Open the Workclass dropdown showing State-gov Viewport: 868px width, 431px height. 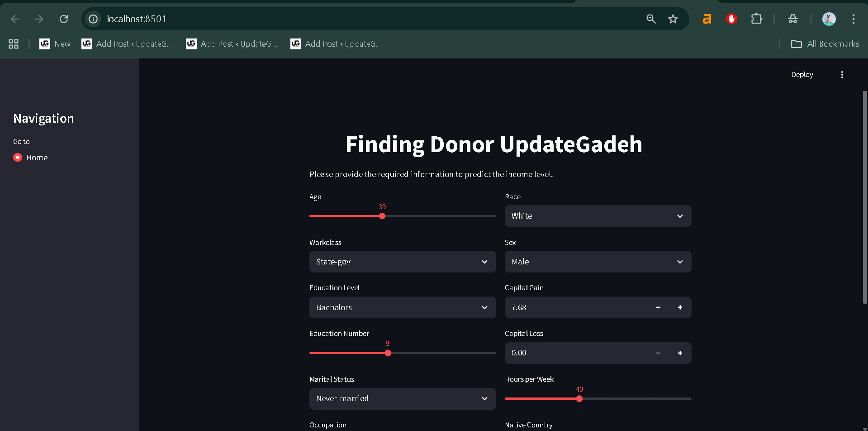[x=402, y=262]
